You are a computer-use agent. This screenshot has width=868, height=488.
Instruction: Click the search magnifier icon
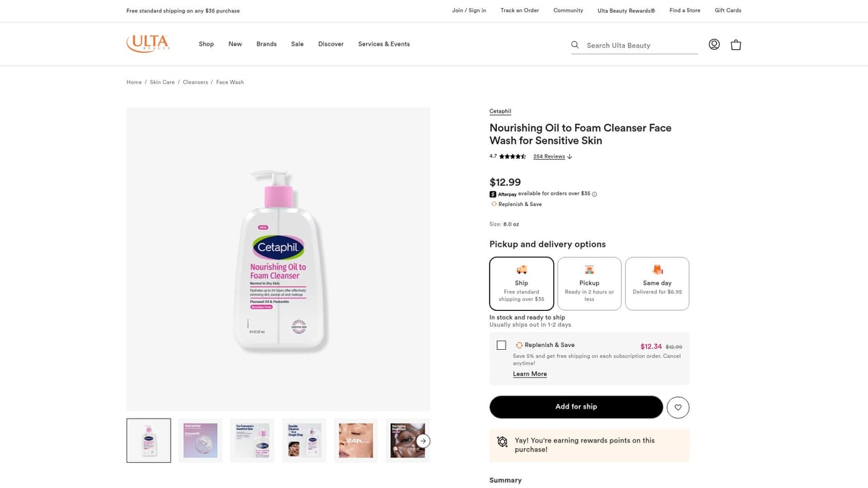point(575,45)
